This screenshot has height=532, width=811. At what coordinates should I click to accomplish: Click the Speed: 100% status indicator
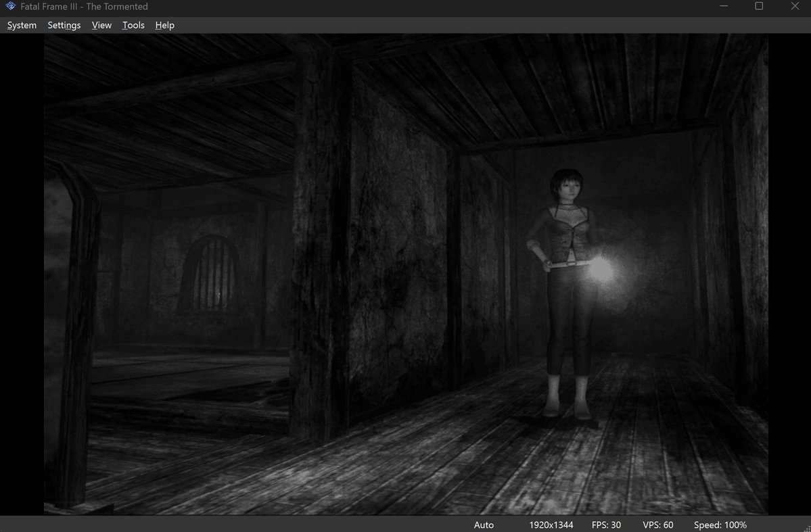click(720, 525)
